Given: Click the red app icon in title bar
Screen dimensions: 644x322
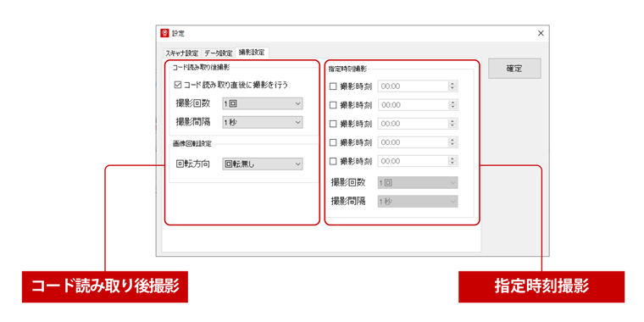Looking at the screenshot, I should click(164, 33).
